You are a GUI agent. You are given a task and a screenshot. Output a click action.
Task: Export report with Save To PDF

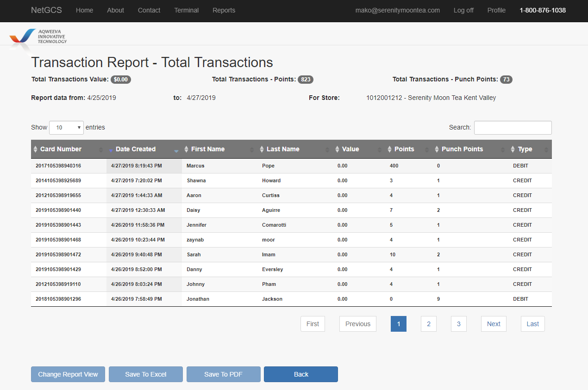click(x=223, y=374)
